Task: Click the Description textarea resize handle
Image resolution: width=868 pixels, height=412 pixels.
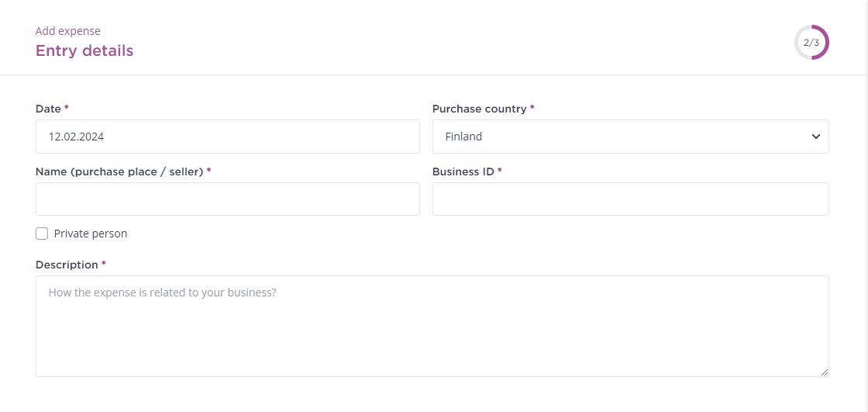Action: point(825,372)
